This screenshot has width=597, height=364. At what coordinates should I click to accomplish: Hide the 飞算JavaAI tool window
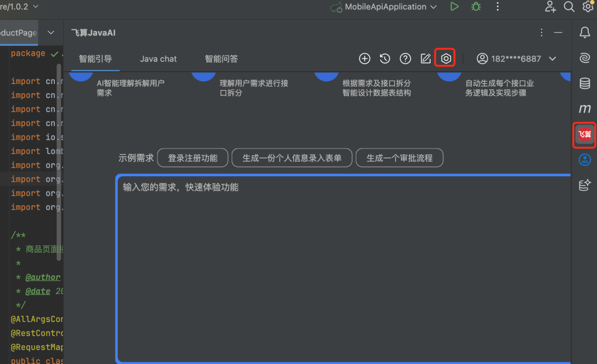[558, 33]
